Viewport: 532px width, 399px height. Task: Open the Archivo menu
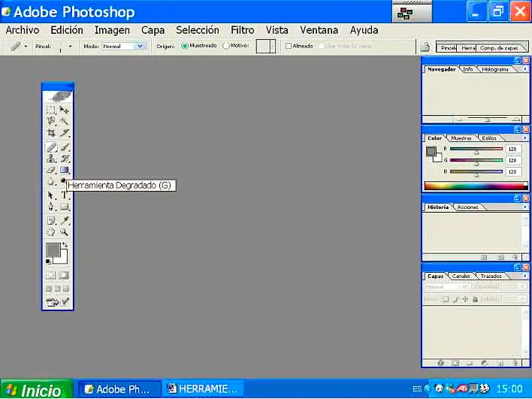click(23, 30)
